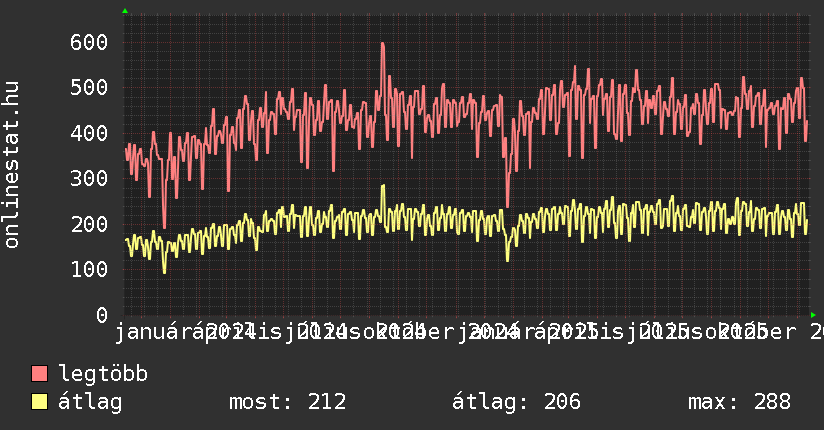Click the red legtöbb legend swatch
Screen dimensions: 824x430
coord(40,375)
